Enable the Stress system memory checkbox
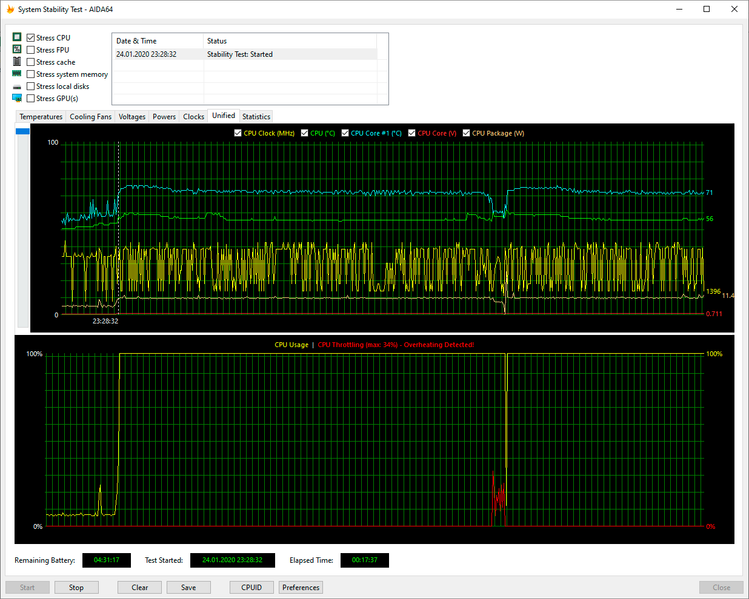Viewport: 749px width, 599px height. coord(31,74)
